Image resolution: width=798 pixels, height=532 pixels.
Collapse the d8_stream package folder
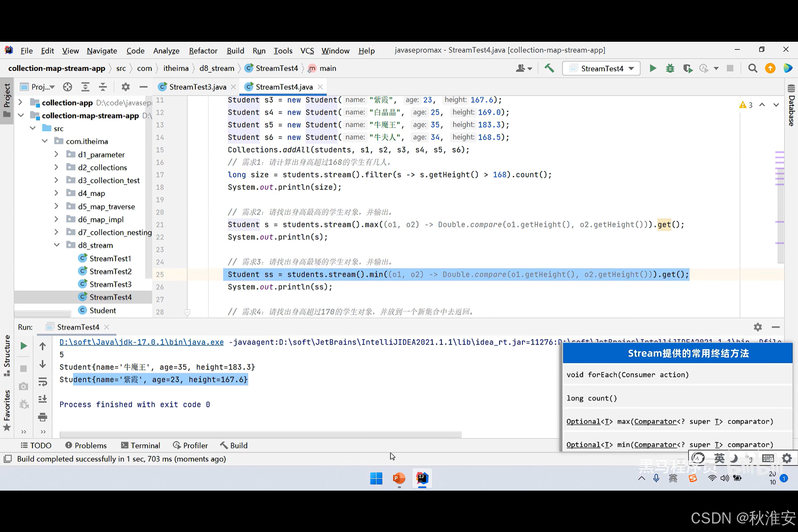coord(57,245)
